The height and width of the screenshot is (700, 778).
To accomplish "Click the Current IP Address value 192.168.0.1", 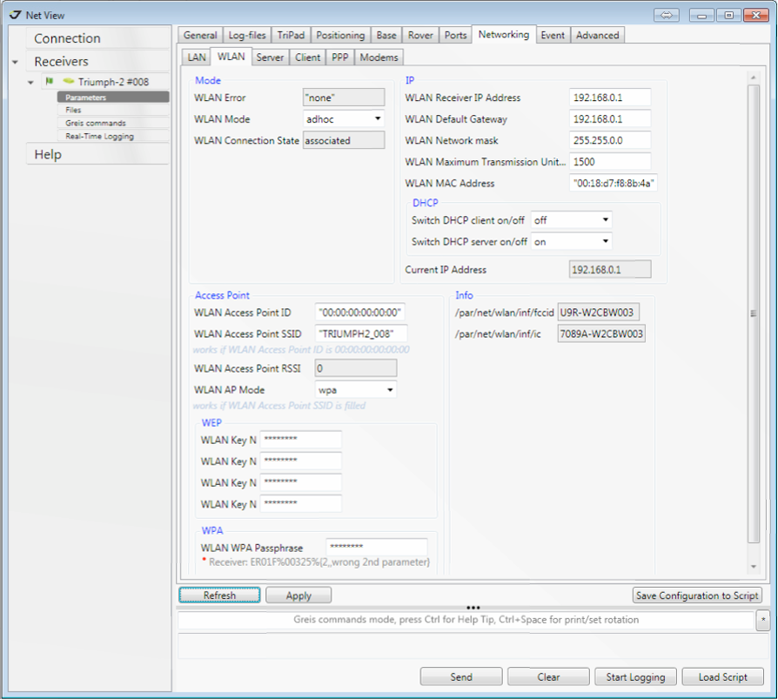I will tap(610, 270).
